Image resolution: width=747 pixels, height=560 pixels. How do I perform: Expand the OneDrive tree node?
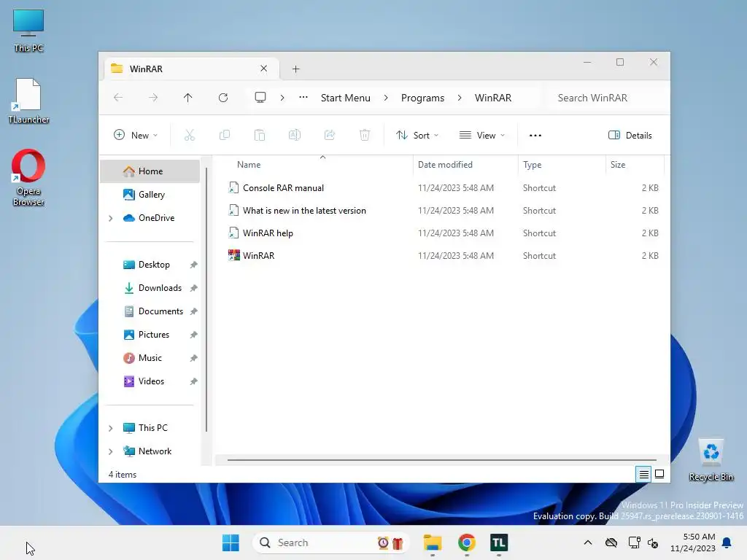click(111, 218)
